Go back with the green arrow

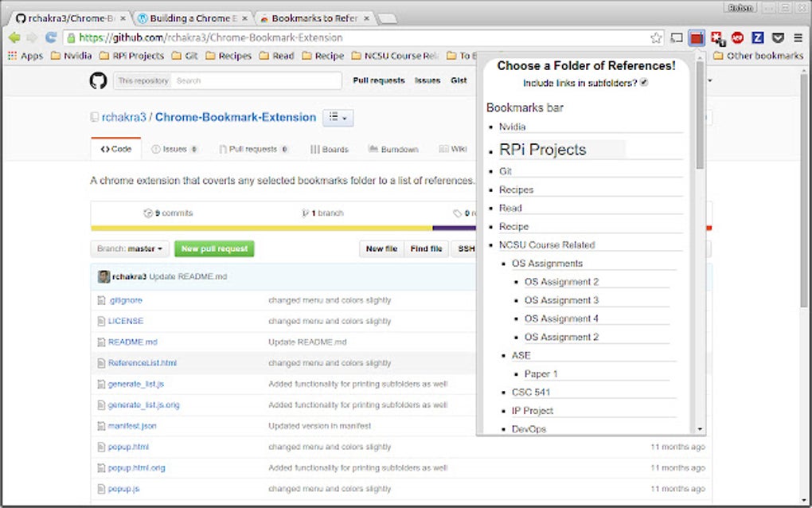[x=14, y=37]
